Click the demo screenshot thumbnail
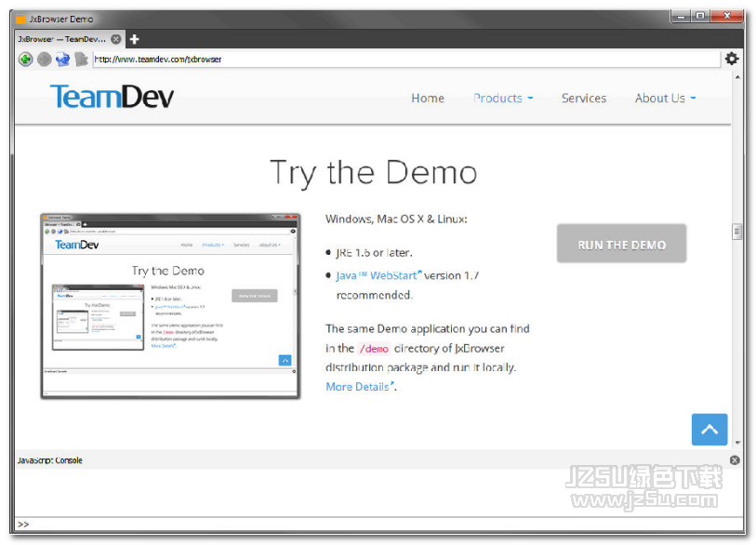 click(x=171, y=306)
